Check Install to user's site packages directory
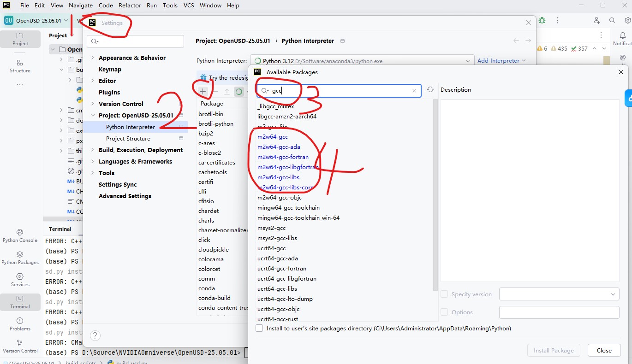Image resolution: width=632 pixels, height=364 pixels. pos(259,329)
